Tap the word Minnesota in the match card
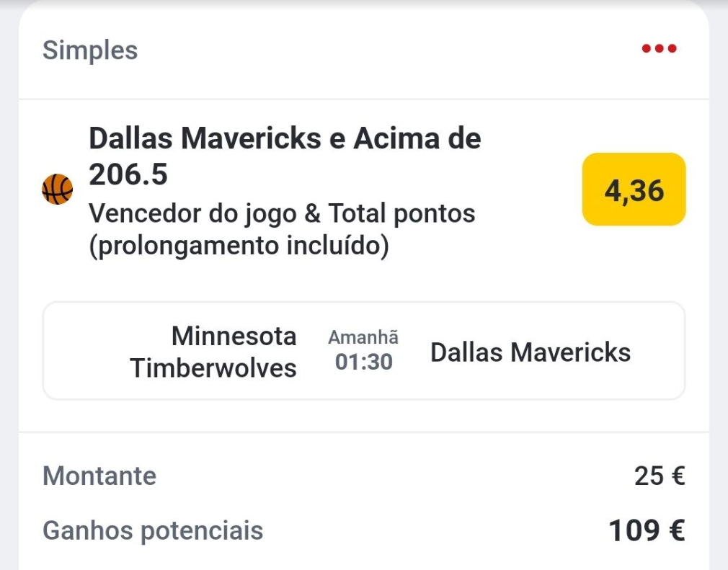 (x=234, y=336)
